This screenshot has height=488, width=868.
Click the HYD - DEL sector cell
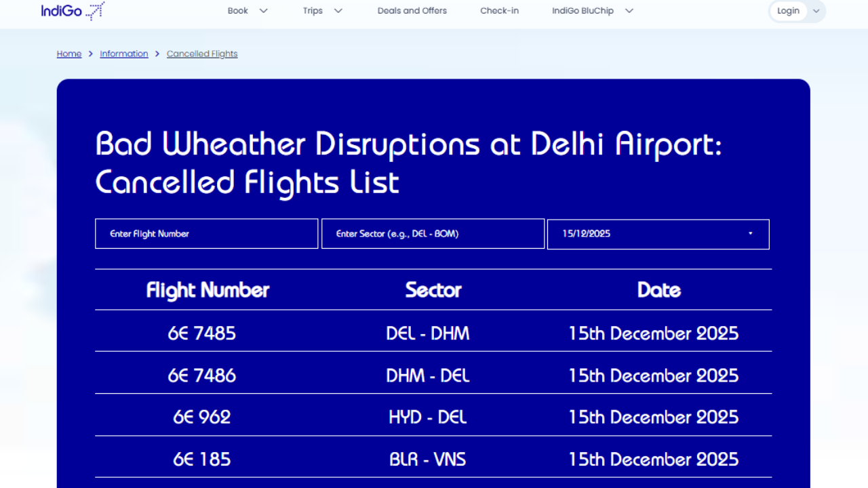[x=428, y=418]
